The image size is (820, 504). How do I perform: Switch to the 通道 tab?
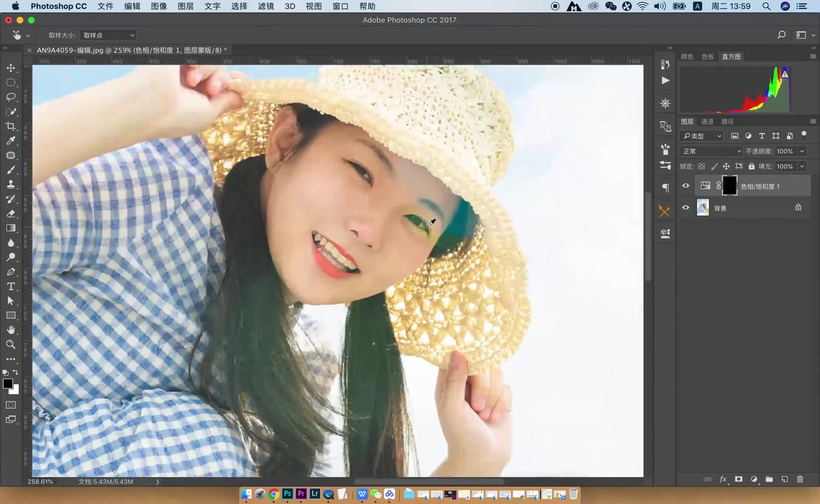click(707, 121)
